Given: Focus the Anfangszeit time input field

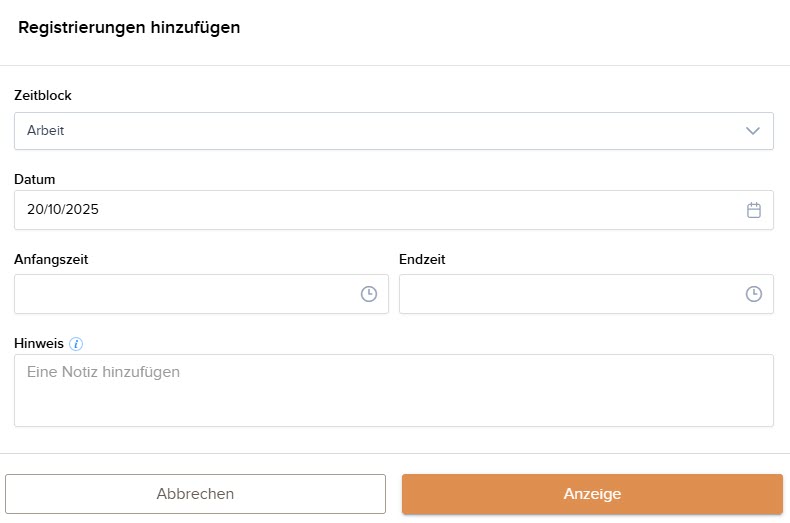Looking at the screenshot, I should [185, 294].
